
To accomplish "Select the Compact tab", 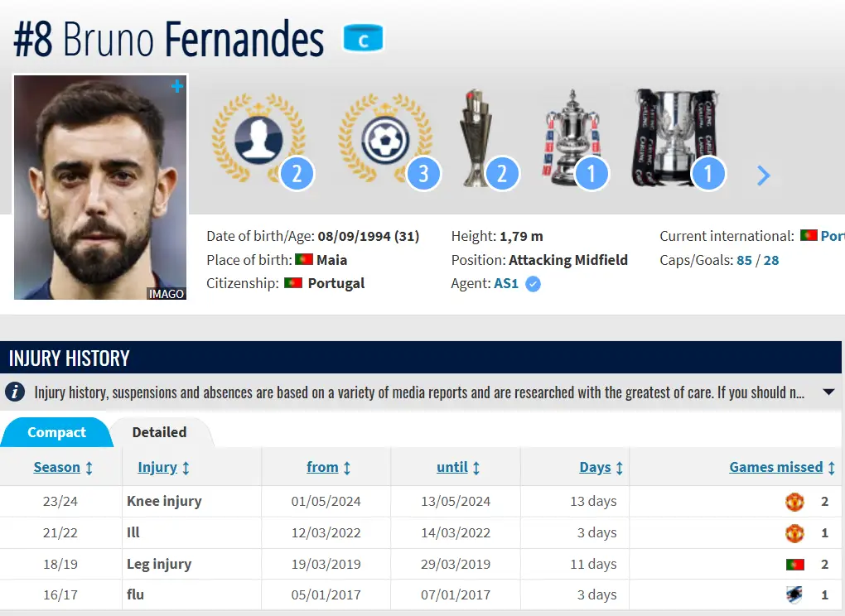I will pyautogui.click(x=56, y=432).
